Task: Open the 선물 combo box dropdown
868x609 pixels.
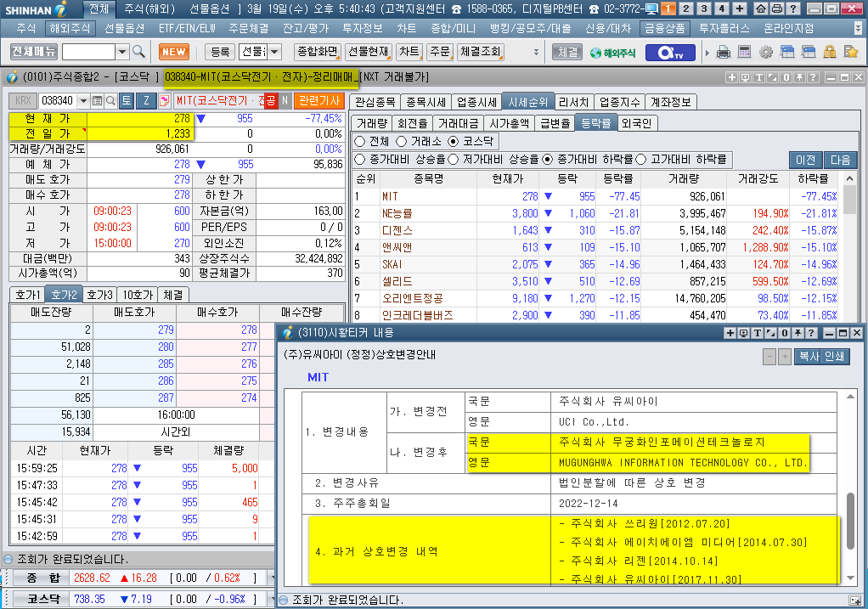Action: pyautogui.click(x=274, y=52)
